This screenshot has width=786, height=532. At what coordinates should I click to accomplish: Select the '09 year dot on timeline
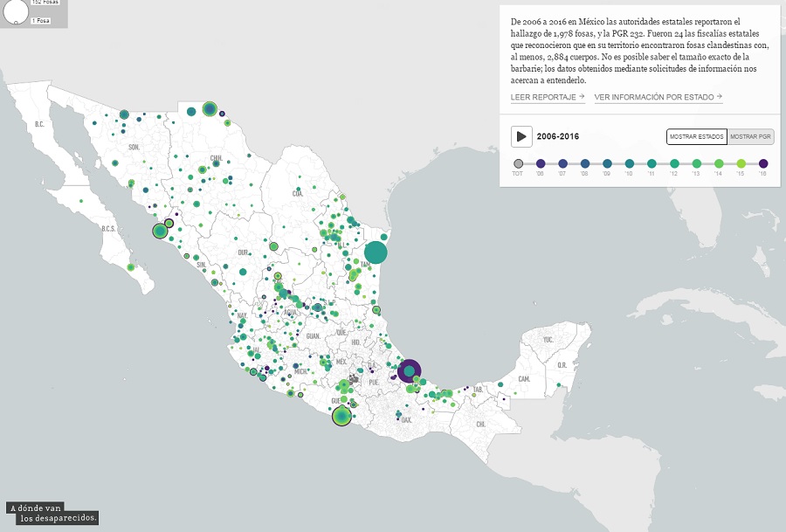click(608, 163)
